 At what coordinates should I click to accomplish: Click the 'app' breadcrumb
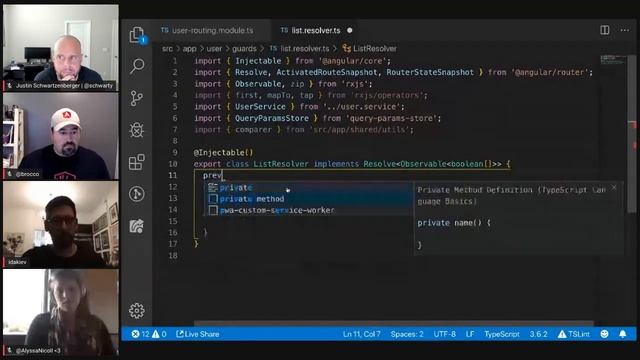pos(189,49)
